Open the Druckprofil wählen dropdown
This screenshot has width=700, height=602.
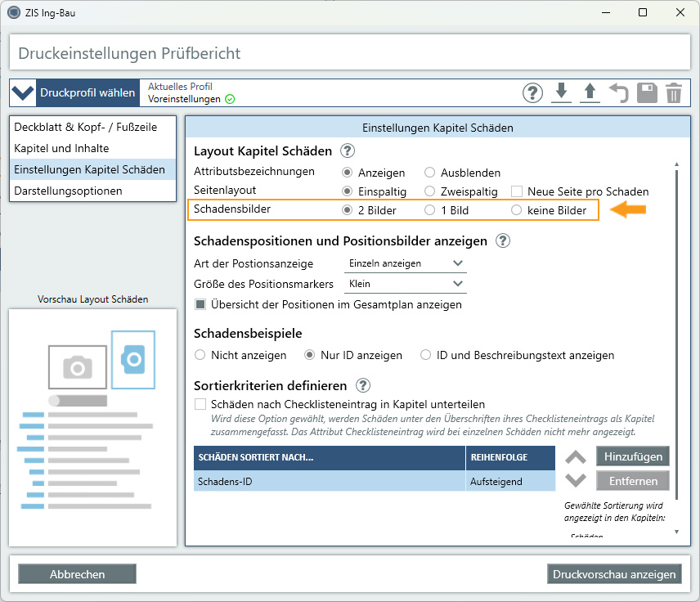tap(75, 92)
